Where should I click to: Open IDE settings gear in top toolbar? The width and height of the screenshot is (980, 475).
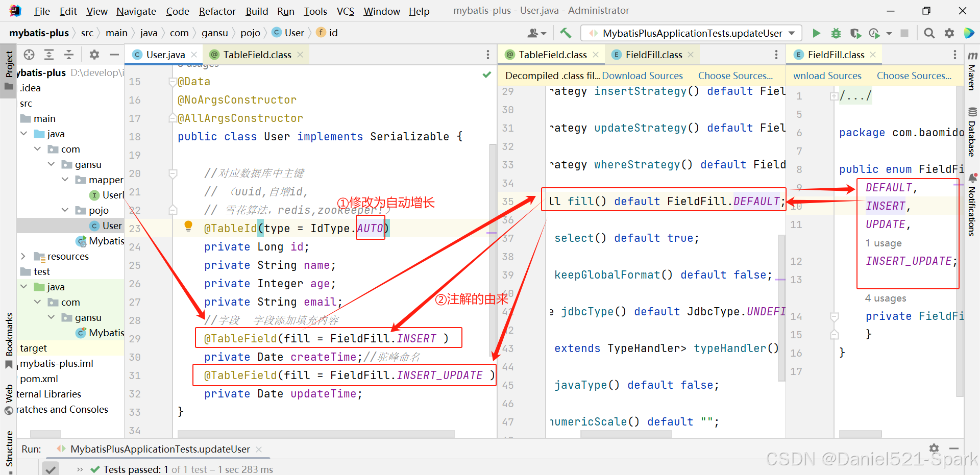coord(949,33)
